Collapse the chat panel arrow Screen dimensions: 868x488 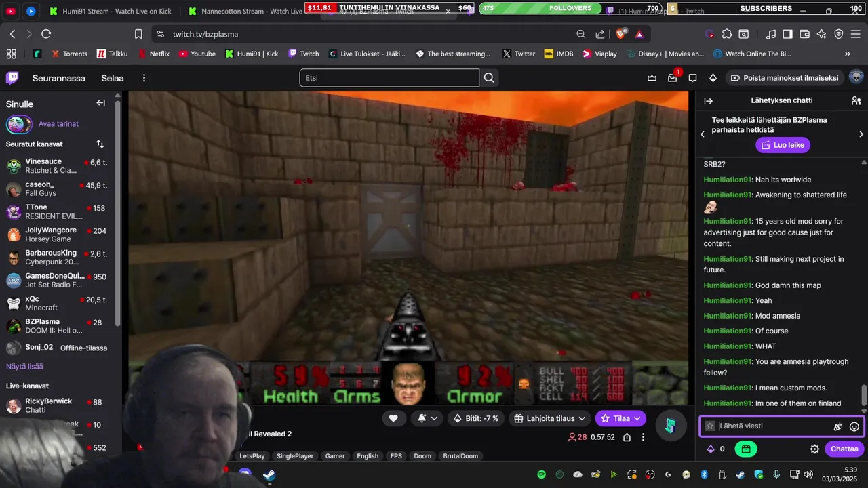[x=709, y=100]
